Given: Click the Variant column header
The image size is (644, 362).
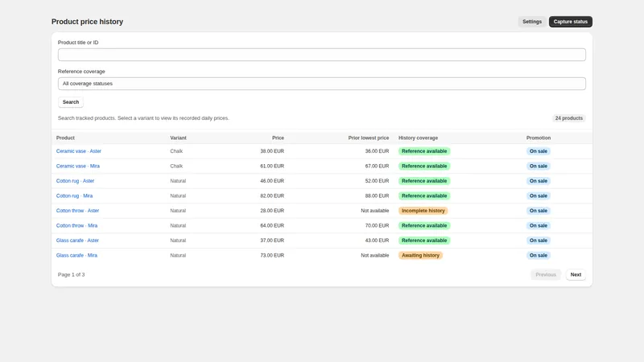Looking at the screenshot, I should click(178, 138).
